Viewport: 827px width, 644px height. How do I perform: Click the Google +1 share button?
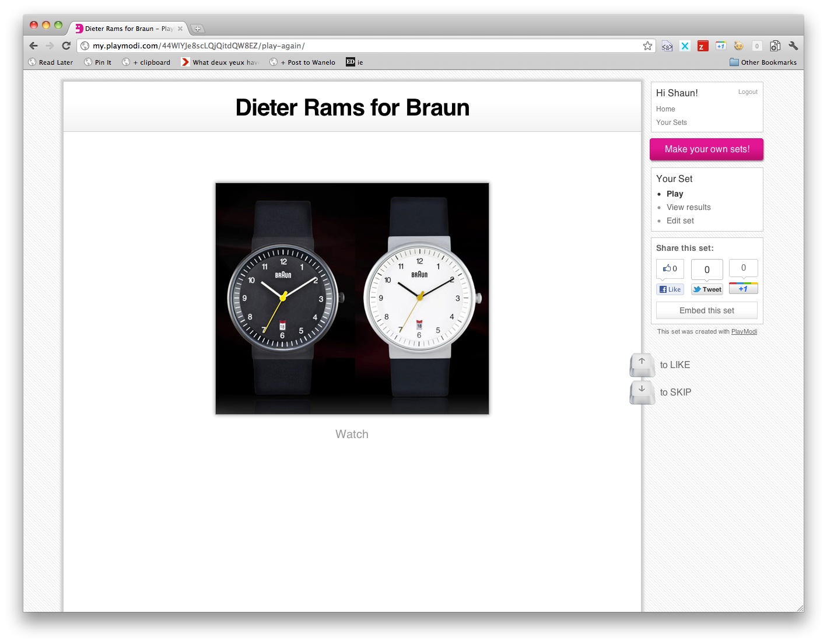tap(743, 288)
